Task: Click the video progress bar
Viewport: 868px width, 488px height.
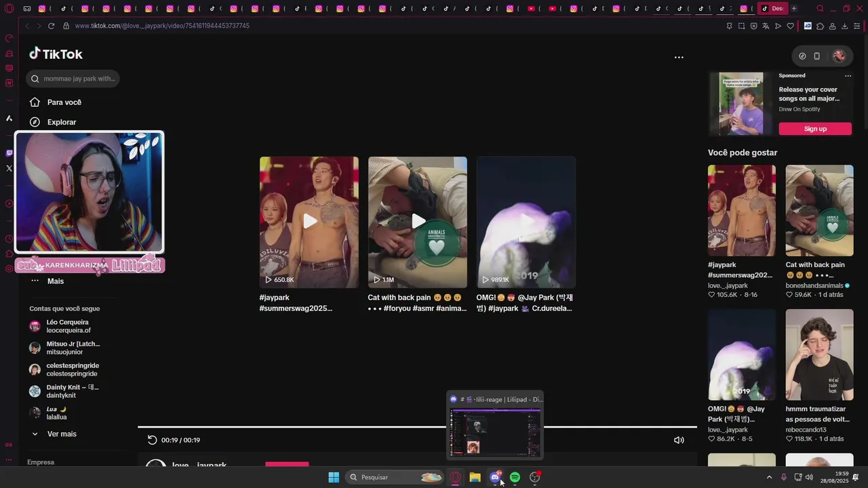Action: 417,427
